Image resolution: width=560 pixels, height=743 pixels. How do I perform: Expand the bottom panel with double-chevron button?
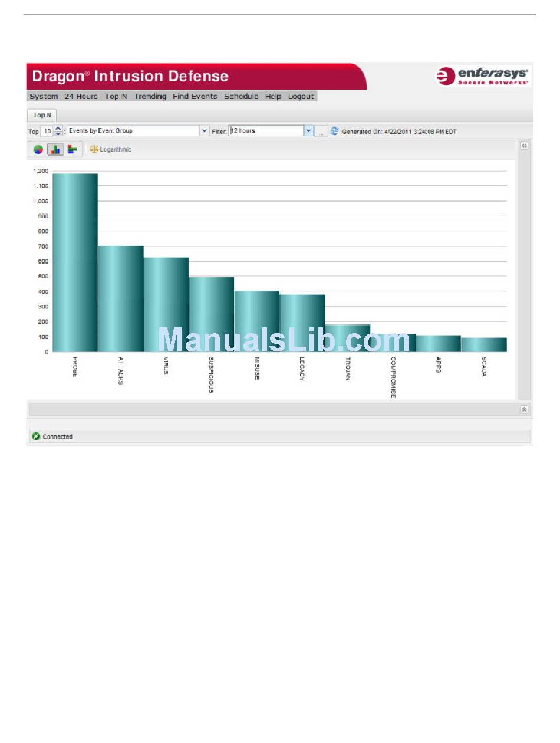point(524,409)
